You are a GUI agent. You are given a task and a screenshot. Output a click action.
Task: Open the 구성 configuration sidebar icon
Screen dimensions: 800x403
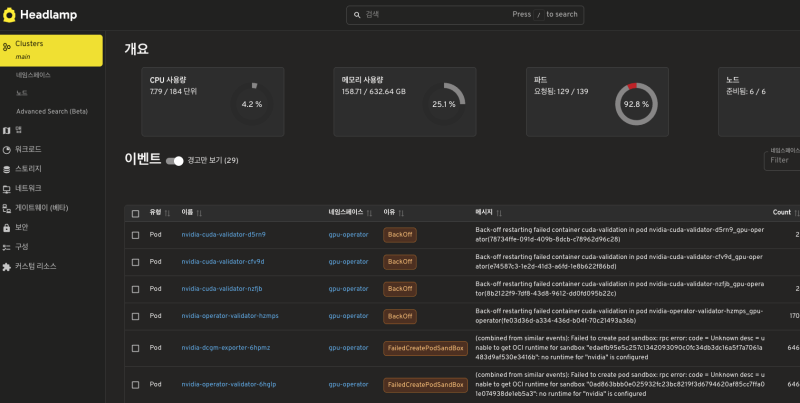click(7, 246)
